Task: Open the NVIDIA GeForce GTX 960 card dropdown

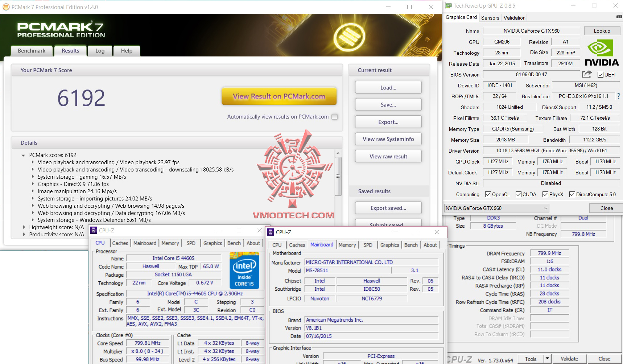Action: [496, 208]
